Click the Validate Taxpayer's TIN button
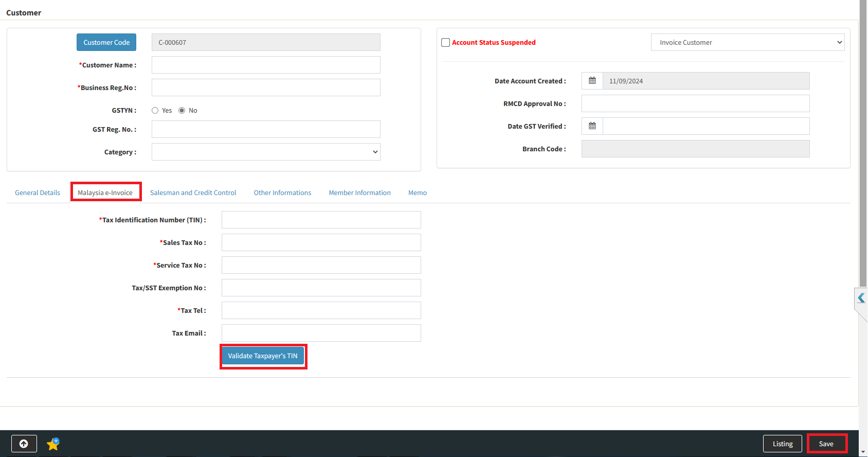 click(x=263, y=356)
